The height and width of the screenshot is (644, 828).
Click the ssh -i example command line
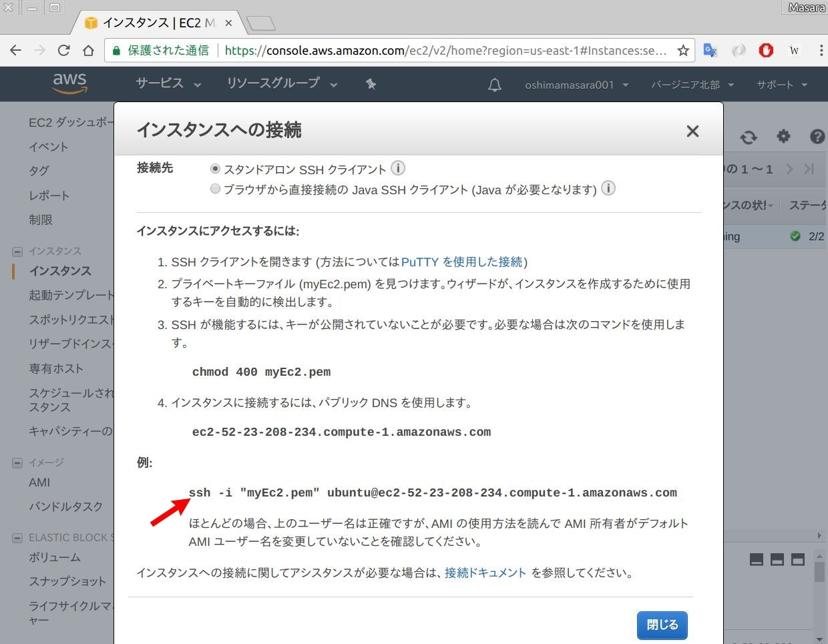click(433, 493)
